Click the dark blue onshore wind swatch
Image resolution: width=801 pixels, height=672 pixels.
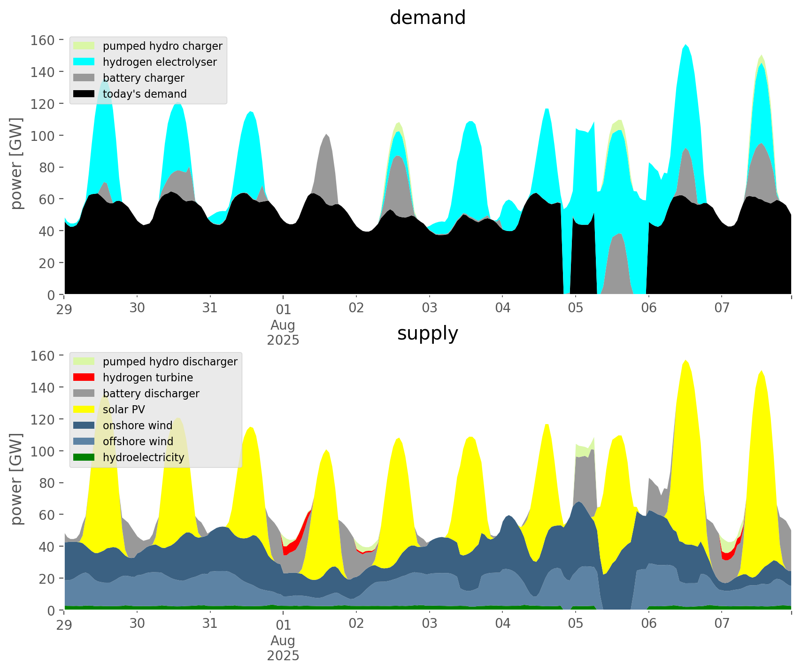(84, 425)
